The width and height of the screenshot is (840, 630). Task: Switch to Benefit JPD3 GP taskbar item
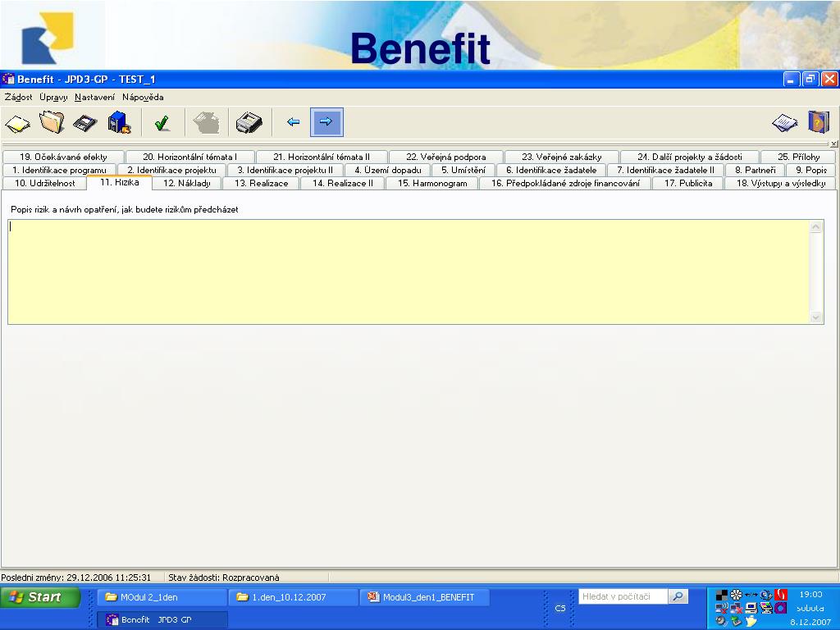(162, 619)
